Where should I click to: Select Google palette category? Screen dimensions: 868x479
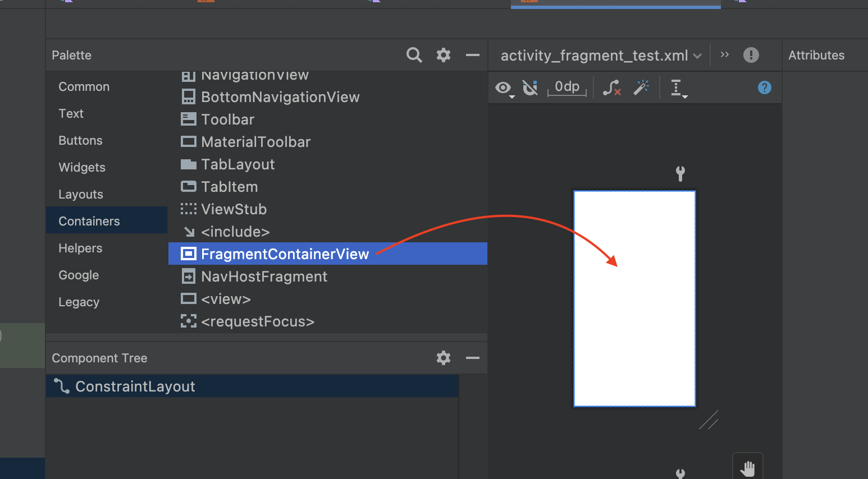(79, 275)
